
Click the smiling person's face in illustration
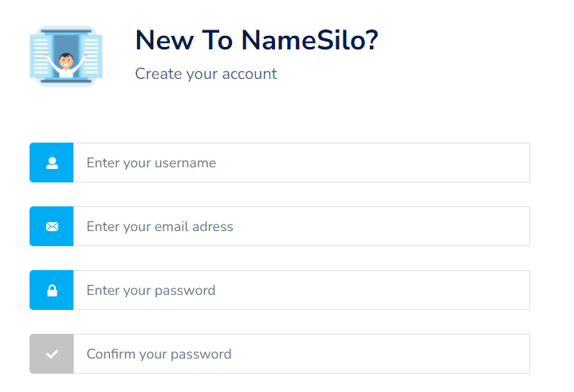66,61
